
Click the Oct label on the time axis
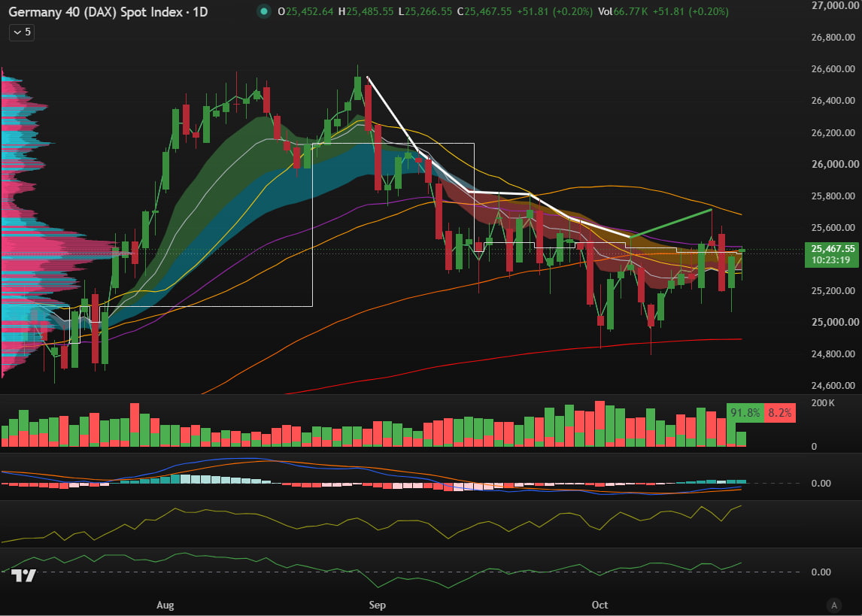point(599,605)
